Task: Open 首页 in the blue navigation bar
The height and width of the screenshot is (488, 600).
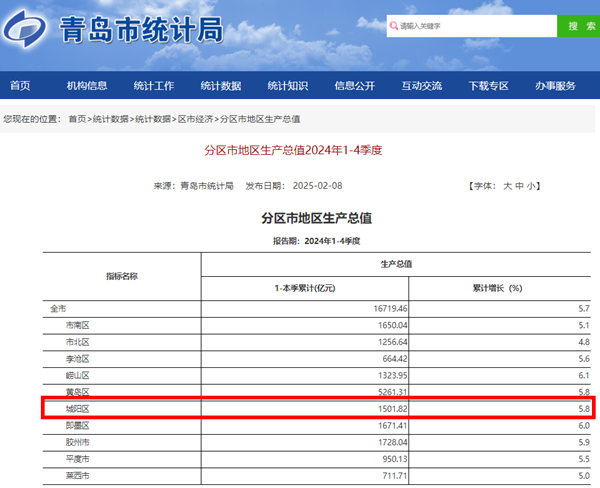Action: [20, 86]
